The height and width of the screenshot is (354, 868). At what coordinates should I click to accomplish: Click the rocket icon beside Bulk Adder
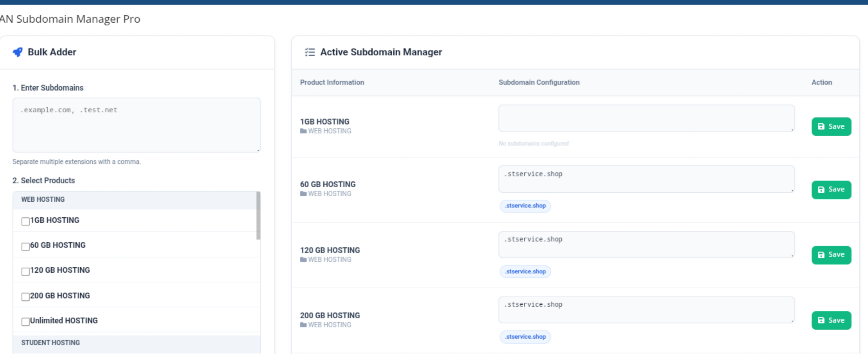pyautogui.click(x=18, y=52)
